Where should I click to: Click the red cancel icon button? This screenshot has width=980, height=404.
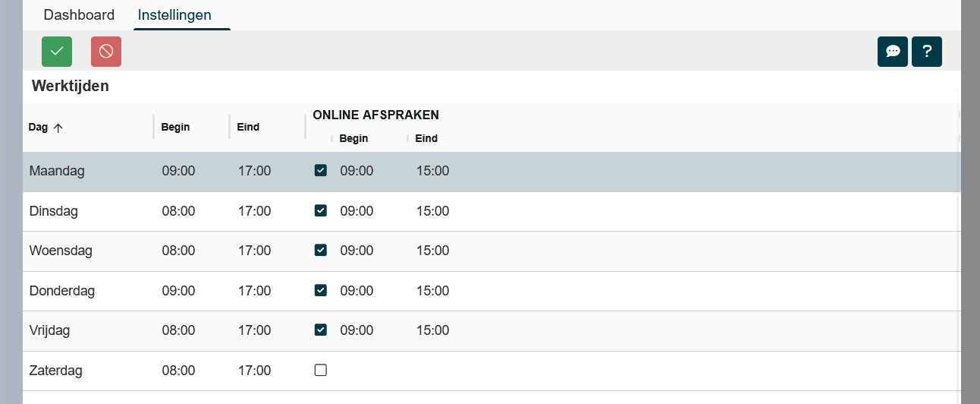(106, 52)
